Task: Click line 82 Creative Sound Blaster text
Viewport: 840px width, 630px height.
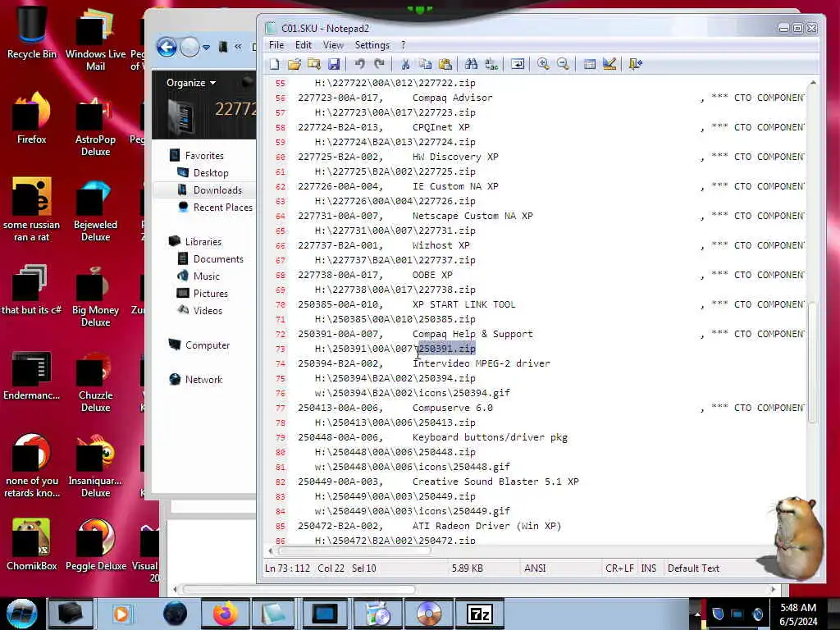Action: click(495, 482)
